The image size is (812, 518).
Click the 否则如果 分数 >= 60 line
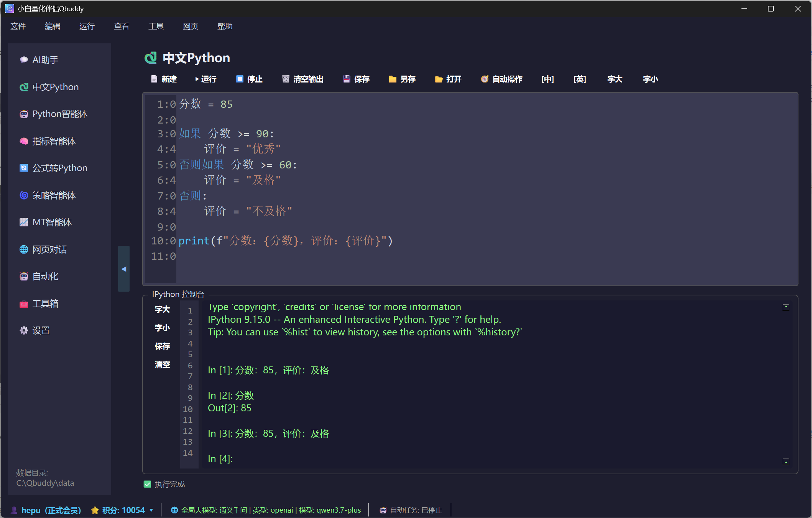pos(238,165)
